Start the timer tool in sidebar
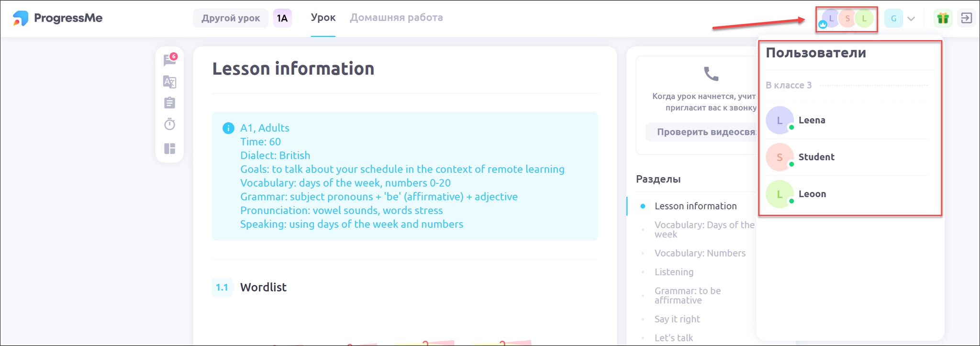This screenshot has height=346, width=980. (170, 124)
